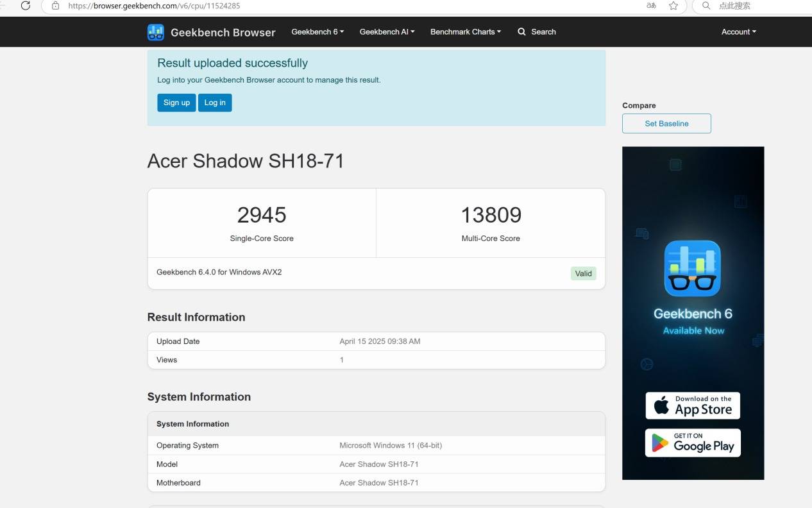Expand the Account dropdown menu
The image size is (812, 508).
[x=738, y=32]
